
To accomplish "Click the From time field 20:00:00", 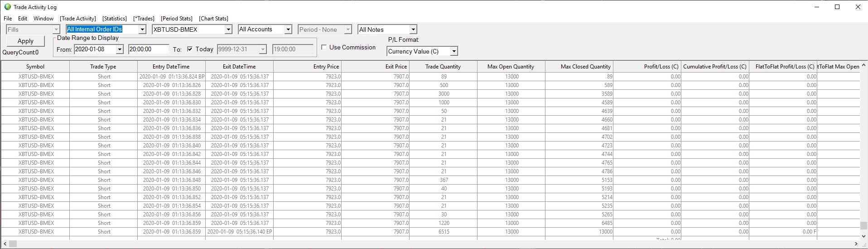I will click(x=148, y=49).
